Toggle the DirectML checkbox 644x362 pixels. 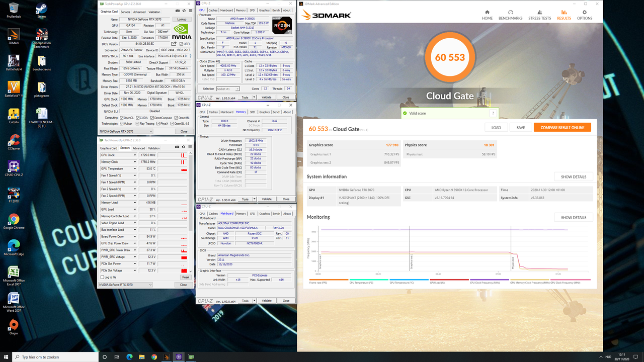click(177, 118)
